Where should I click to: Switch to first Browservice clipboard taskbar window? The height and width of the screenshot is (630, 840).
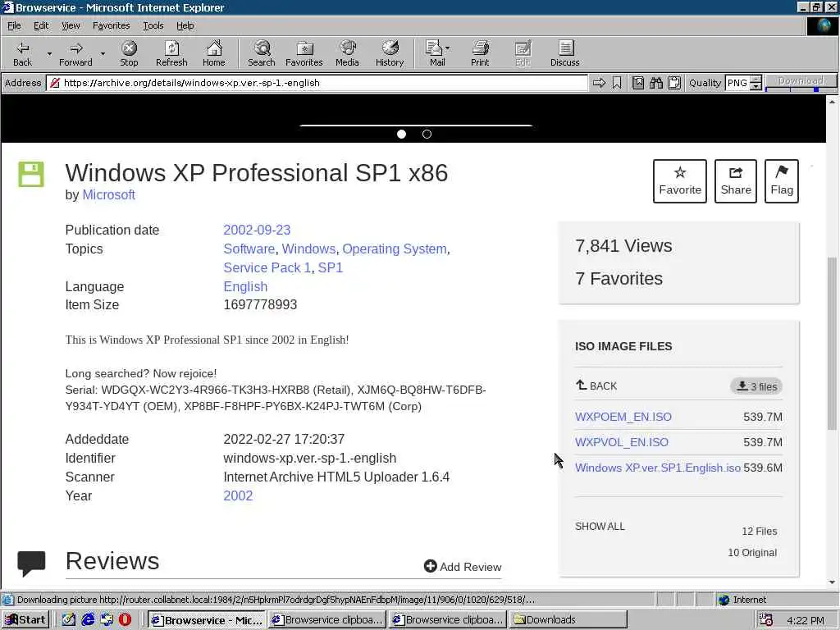[x=327, y=620]
